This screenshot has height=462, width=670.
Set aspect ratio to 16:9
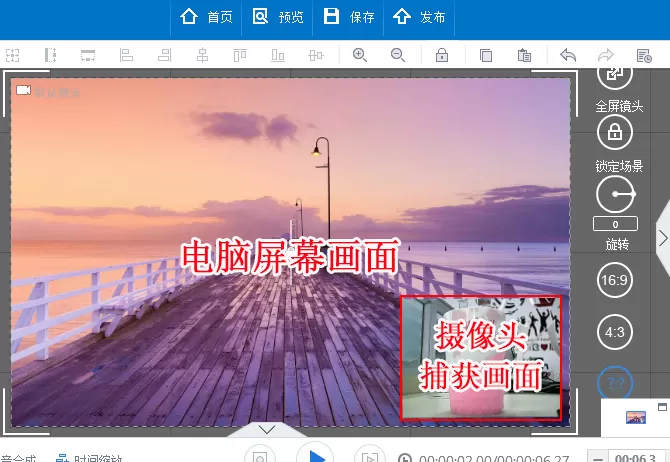(x=614, y=280)
